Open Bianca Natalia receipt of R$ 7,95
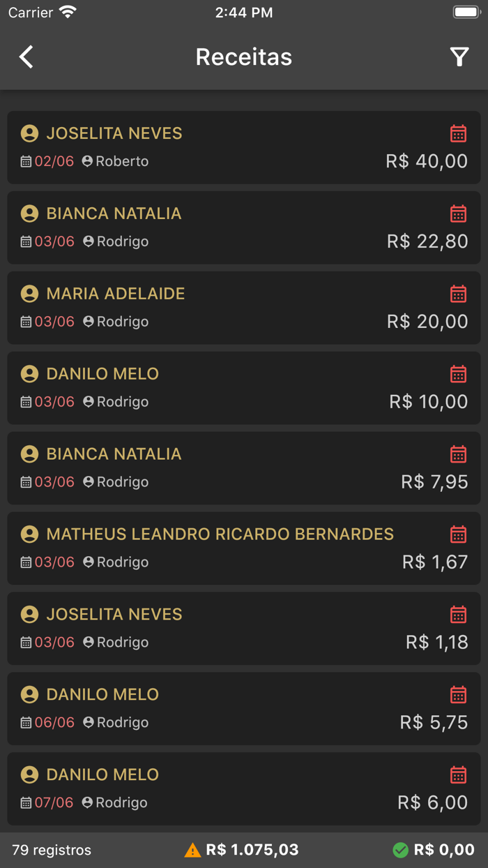This screenshot has height=868, width=488. point(244,468)
